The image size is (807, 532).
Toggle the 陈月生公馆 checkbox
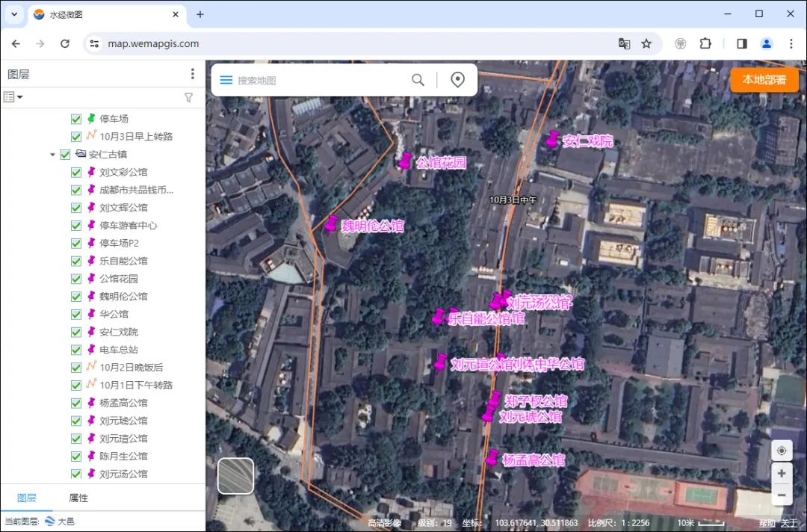(76, 457)
